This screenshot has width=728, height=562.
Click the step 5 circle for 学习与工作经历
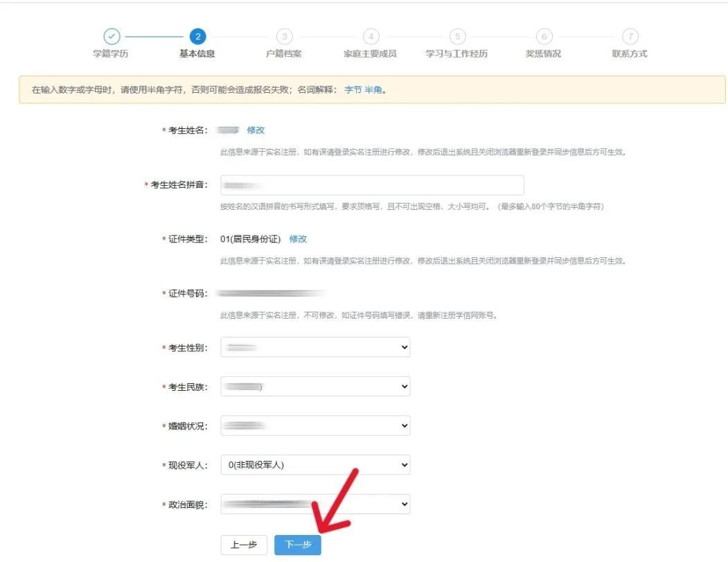457,37
